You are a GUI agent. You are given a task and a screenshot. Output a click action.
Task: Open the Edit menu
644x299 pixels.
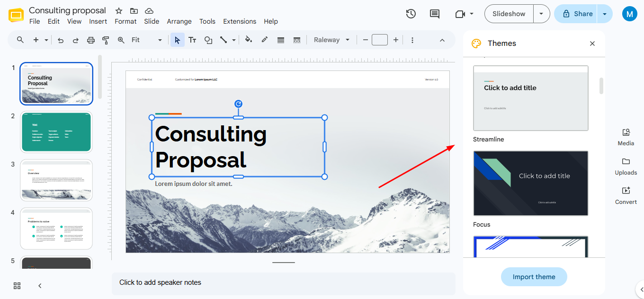click(54, 21)
